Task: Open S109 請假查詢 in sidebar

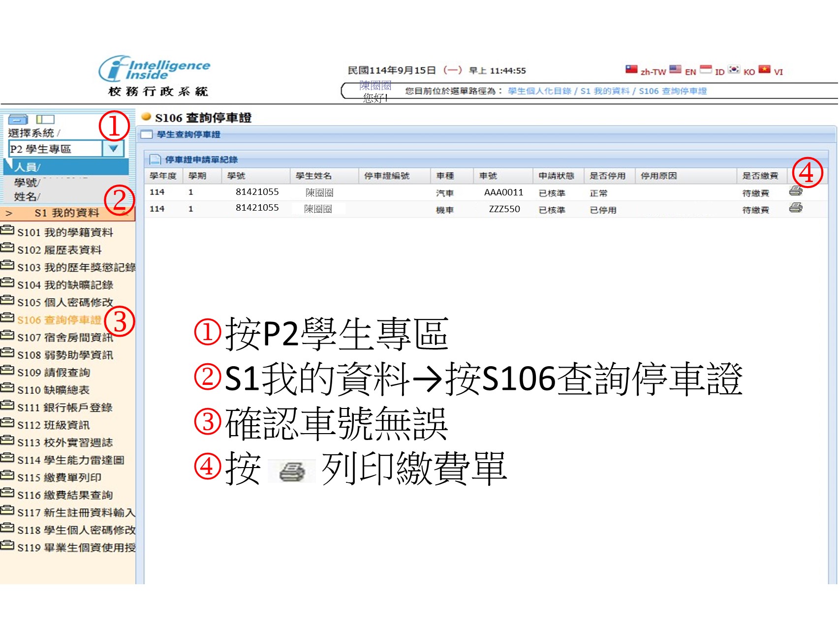Action: click(54, 373)
